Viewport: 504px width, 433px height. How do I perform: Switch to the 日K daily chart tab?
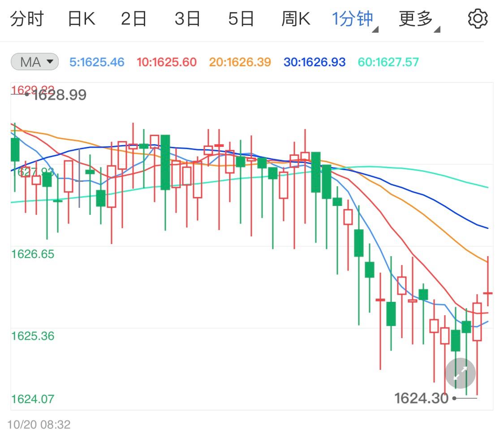(x=81, y=18)
